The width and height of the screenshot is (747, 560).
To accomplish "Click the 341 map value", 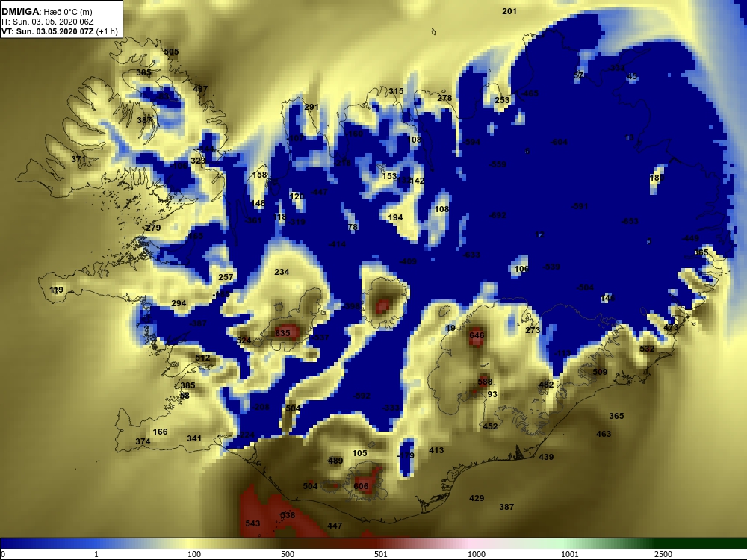I will [x=194, y=438].
